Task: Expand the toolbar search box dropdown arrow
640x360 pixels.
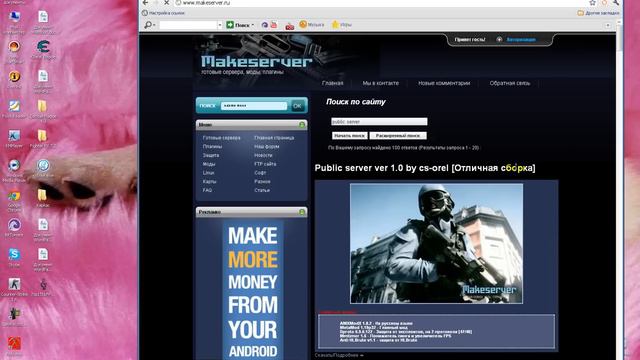Action: pyautogui.click(x=220, y=25)
